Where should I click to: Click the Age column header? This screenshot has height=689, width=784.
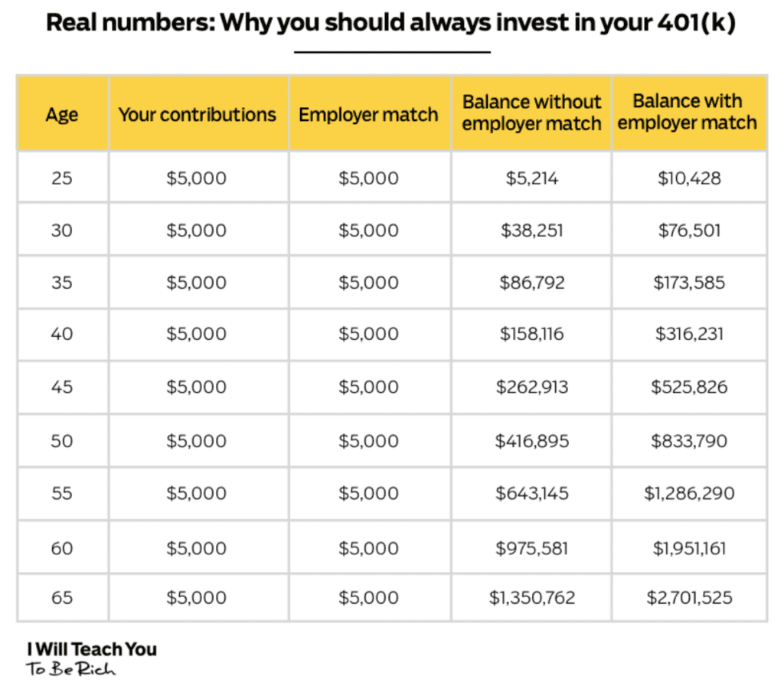pyautogui.click(x=63, y=115)
